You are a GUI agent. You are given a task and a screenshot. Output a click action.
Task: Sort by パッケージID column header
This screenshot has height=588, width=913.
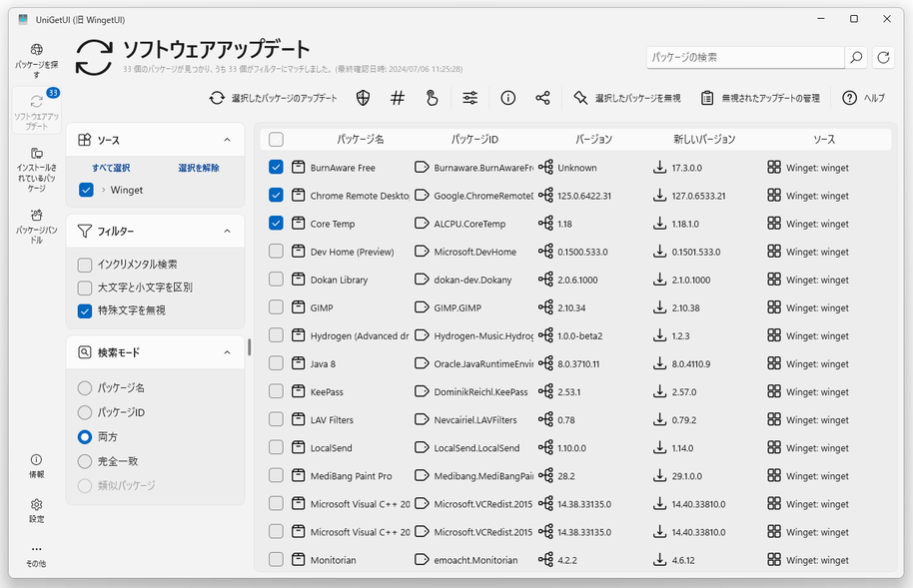pyautogui.click(x=474, y=139)
